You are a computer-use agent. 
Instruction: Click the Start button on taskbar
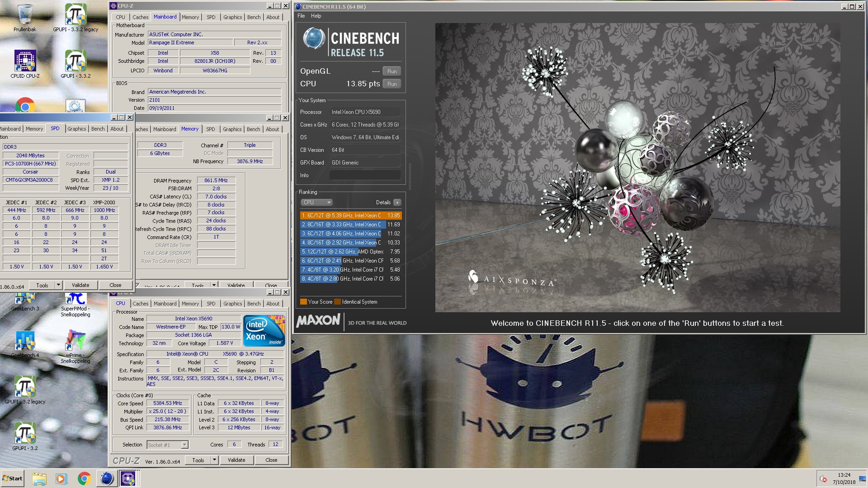pyautogui.click(x=13, y=479)
